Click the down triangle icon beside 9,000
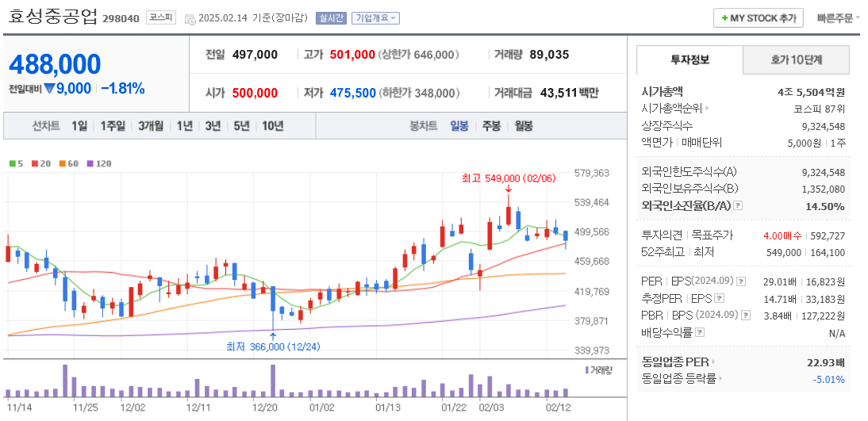Viewport: 868px width, 421px height. [x=48, y=89]
